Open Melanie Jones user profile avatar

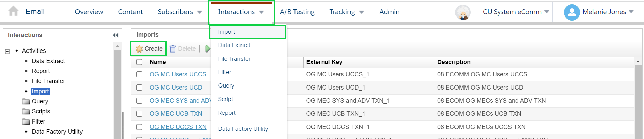pyautogui.click(x=572, y=12)
